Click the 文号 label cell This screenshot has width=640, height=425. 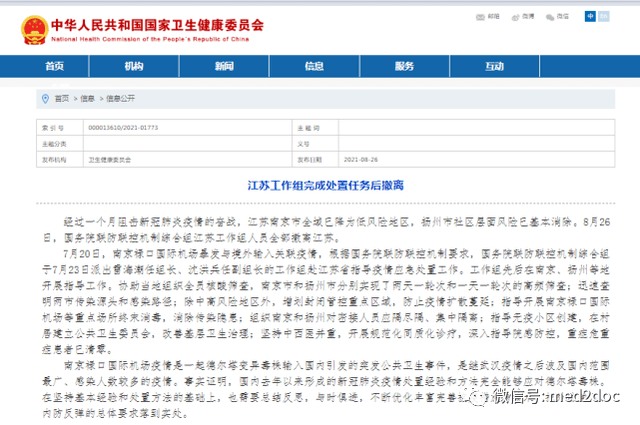coord(315,144)
